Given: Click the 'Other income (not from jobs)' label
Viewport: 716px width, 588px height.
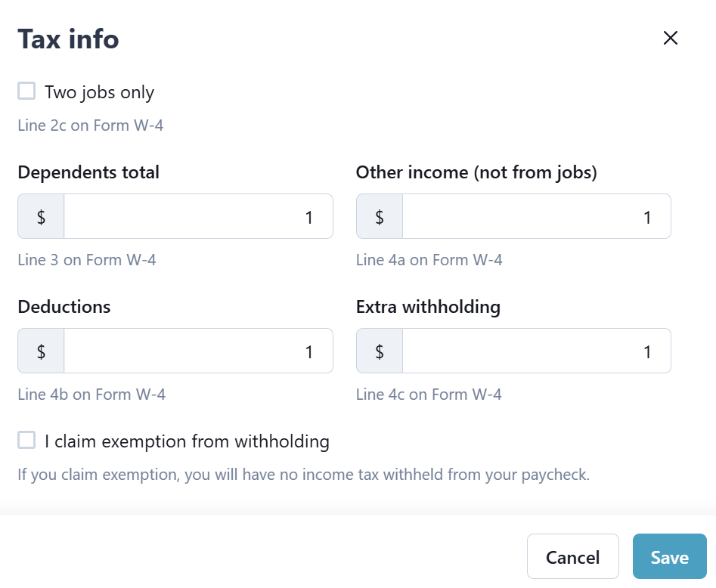Looking at the screenshot, I should (476, 172).
